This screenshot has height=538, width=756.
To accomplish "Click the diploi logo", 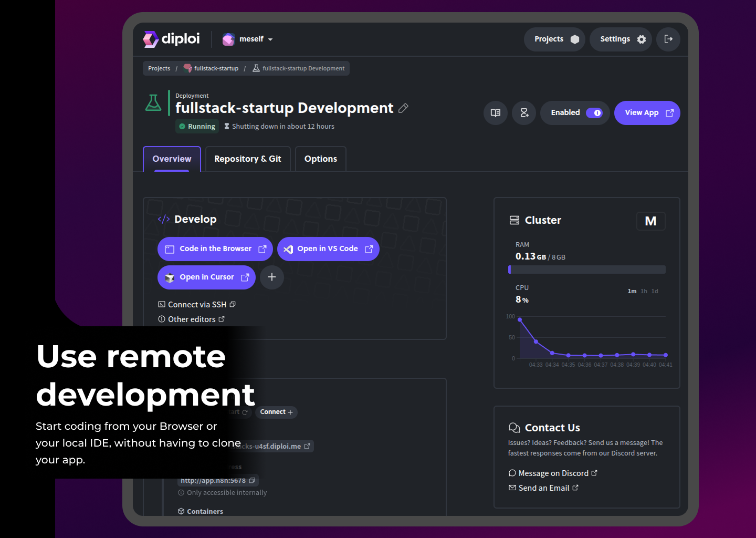I will 171,39.
